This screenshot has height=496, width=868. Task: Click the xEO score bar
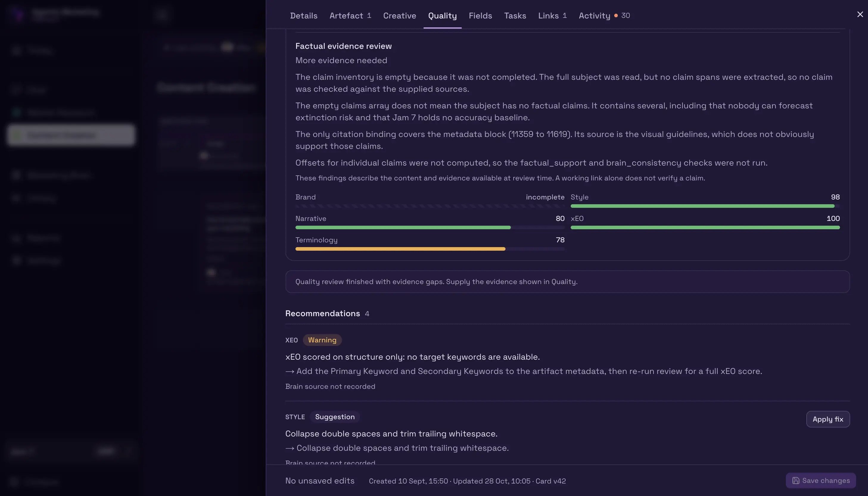coord(705,227)
